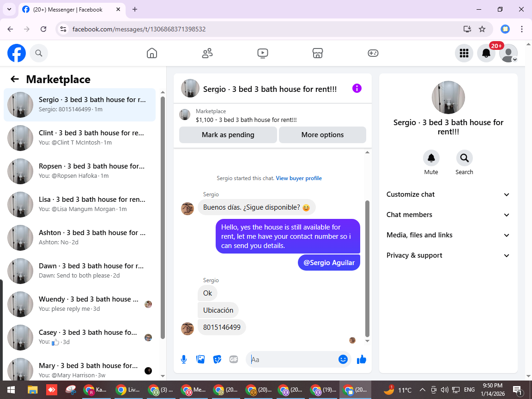The width and height of the screenshot is (532, 399).
Task: Go back using the Marketplace arrow
Action: [15, 79]
